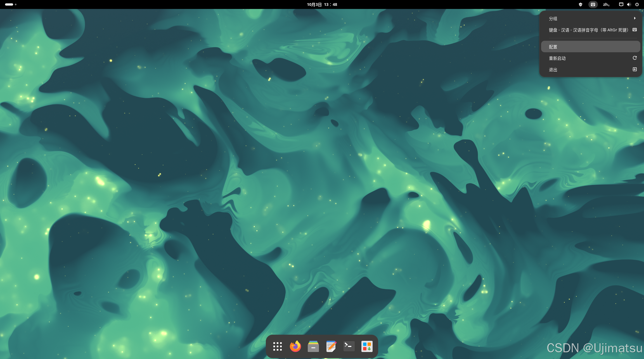Open the zh input source dropdown
This screenshot has width=644, height=359.
click(x=606, y=4)
